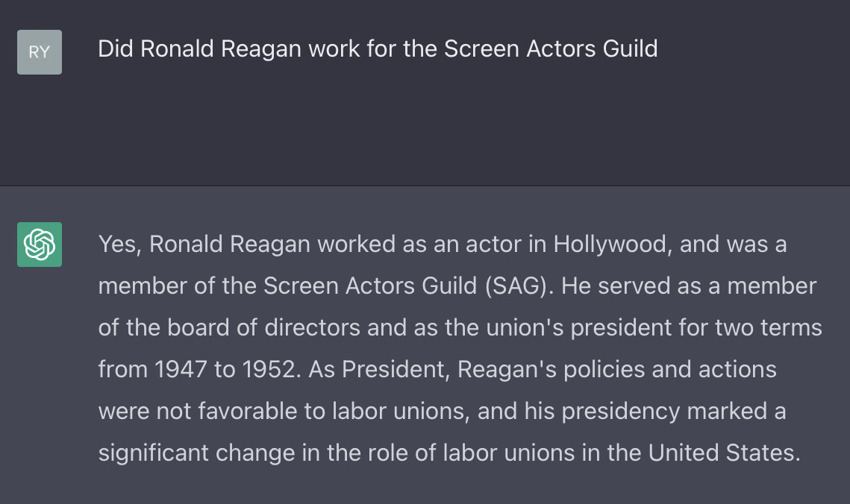Click the RY user avatar
The height and width of the screenshot is (504, 850).
point(40,52)
